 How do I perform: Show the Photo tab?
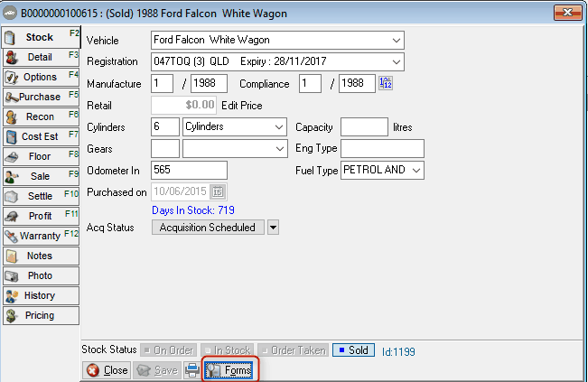41,276
